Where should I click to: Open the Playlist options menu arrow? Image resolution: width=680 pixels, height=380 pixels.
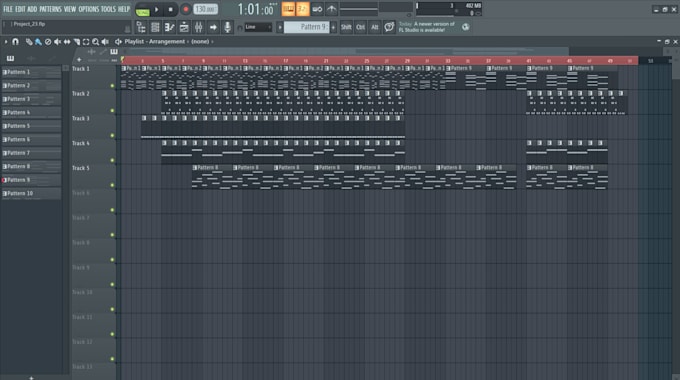[x=6, y=42]
